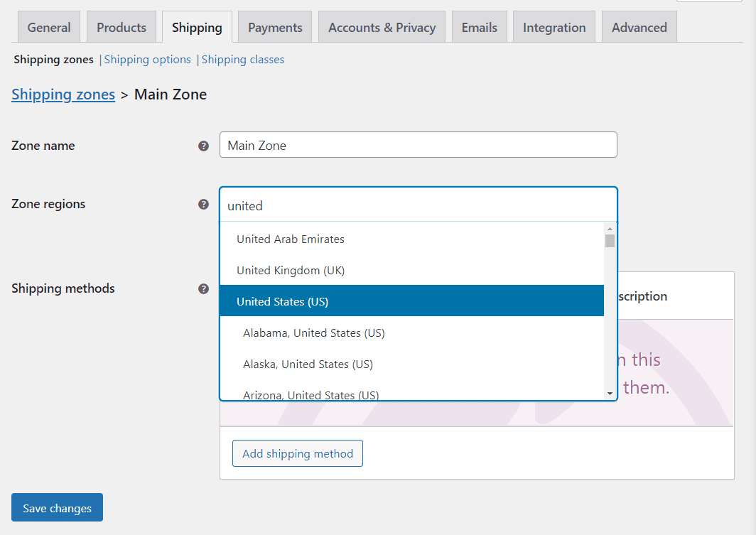
Task: Click the Add shipping method button
Action: 297,453
